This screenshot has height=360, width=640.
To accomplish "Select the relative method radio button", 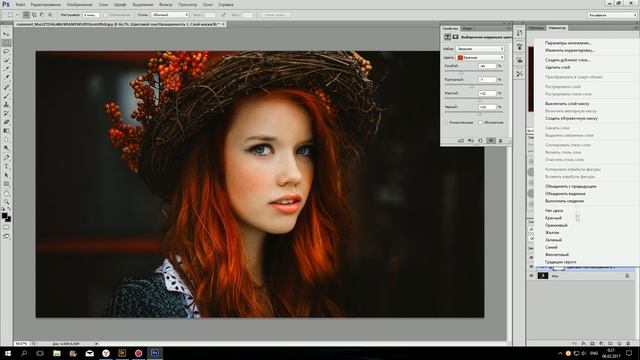I will (x=445, y=122).
